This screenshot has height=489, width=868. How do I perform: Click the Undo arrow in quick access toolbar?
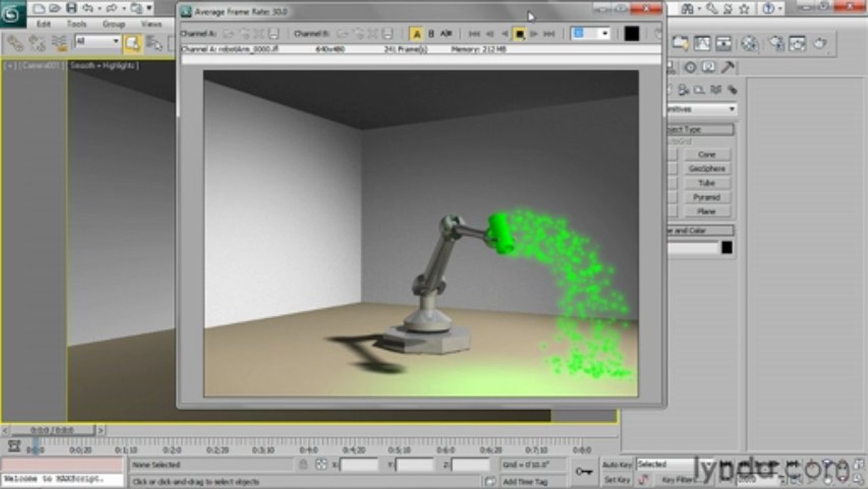[88, 9]
